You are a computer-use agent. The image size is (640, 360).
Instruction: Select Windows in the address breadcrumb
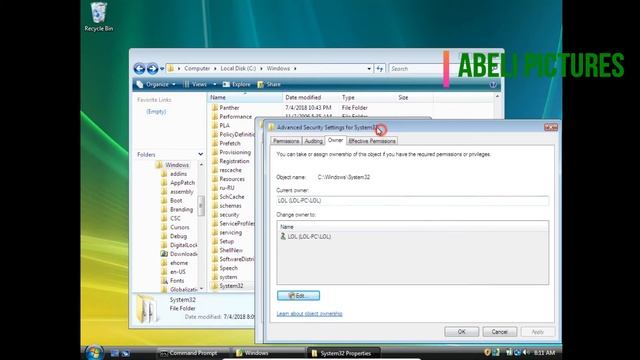pyautogui.click(x=278, y=69)
